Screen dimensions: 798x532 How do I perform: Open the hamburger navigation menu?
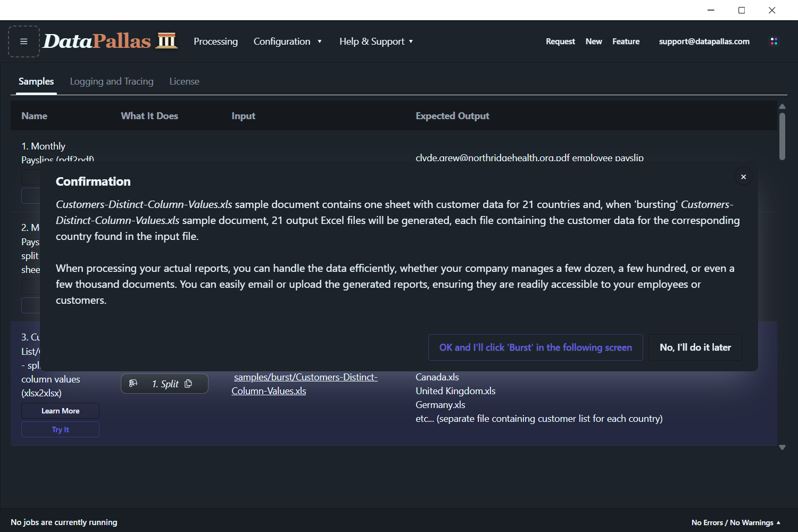point(24,41)
